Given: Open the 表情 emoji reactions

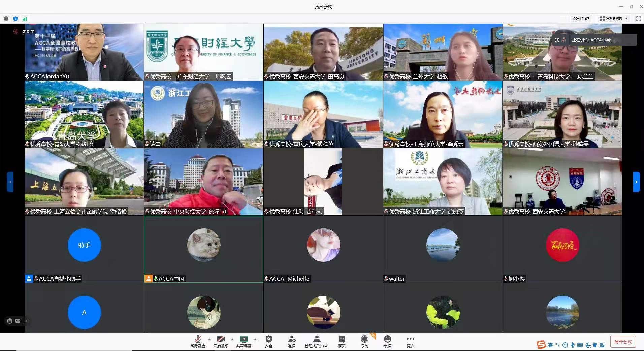Looking at the screenshot, I should [388, 341].
